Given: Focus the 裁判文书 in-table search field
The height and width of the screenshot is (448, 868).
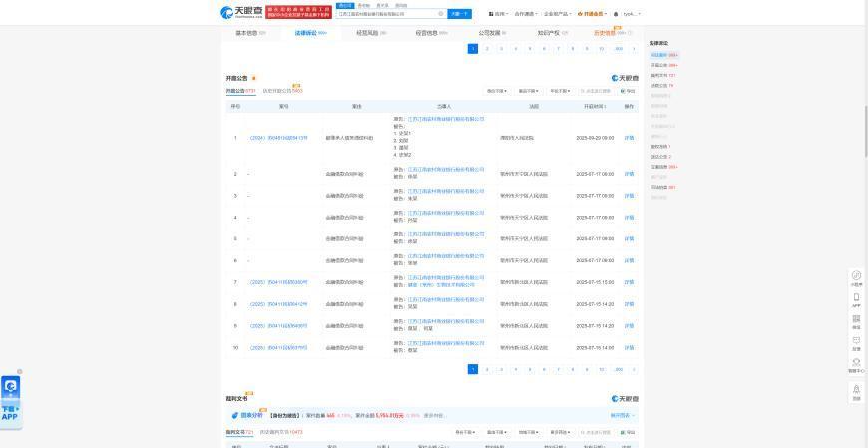Looking at the screenshot, I should pyautogui.click(x=597, y=432).
